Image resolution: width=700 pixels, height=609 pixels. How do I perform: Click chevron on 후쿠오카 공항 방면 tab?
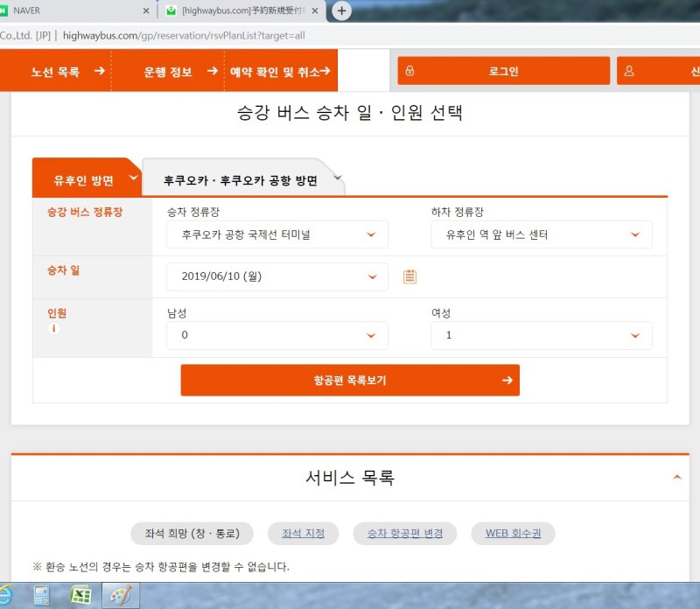click(338, 178)
